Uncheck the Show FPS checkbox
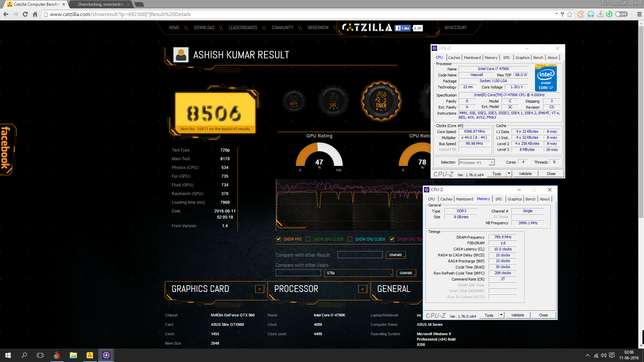This screenshot has width=644, height=362. tap(278, 239)
